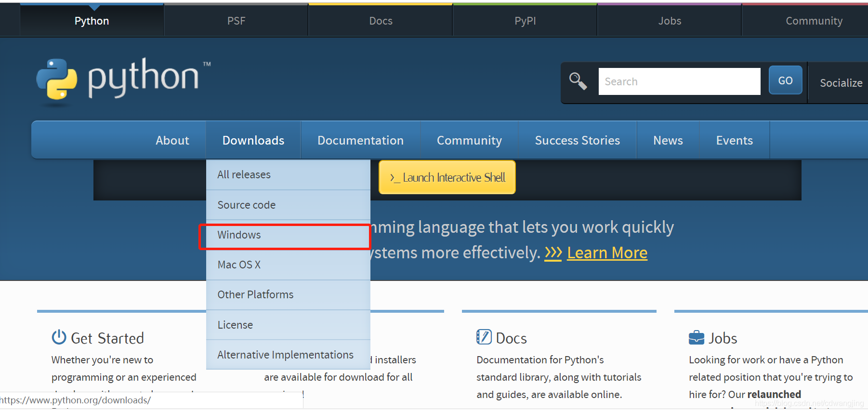This screenshot has height=412, width=868.
Task: Click the GO search button
Action: coord(785,80)
